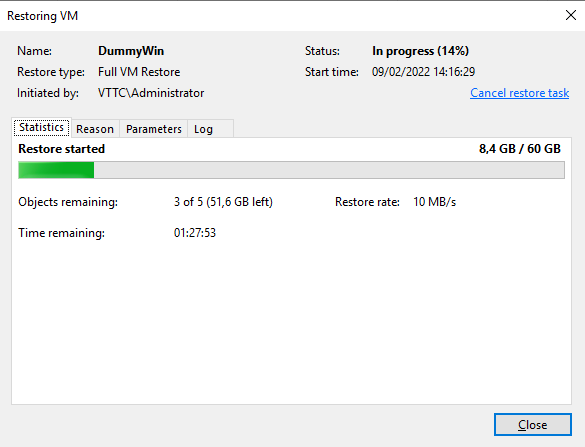
Task: Open the Reason tab
Action: coord(95,129)
